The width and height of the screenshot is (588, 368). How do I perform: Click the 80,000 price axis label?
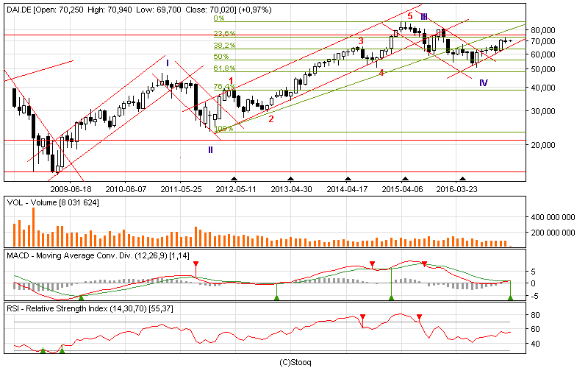(543, 30)
